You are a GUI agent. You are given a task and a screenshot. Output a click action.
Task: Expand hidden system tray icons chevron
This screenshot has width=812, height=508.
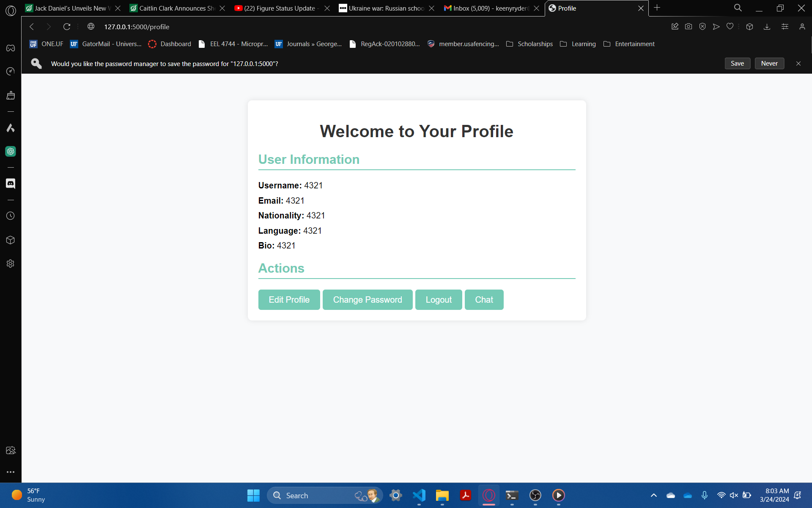[x=654, y=495]
